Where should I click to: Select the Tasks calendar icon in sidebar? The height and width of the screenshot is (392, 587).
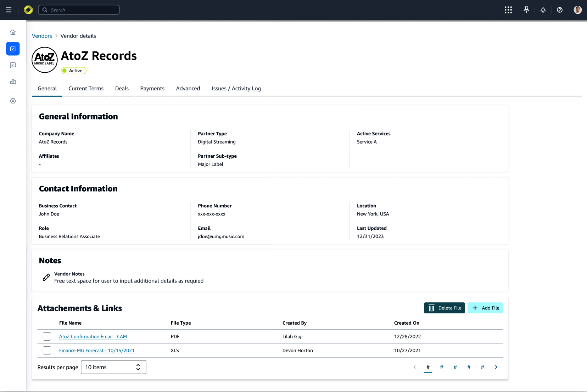tap(13, 49)
